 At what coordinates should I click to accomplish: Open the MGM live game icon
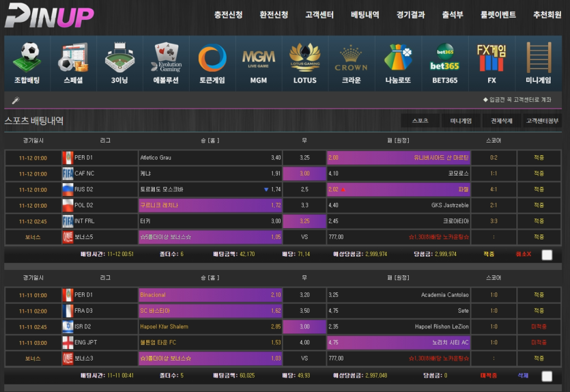click(x=259, y=59)
